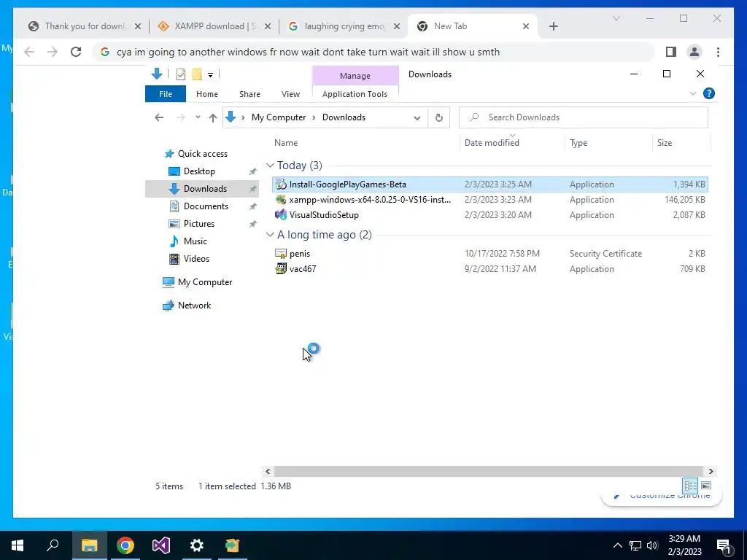Close the Thank you for downloading tab
This screenshot has width=747, height=560.
[138, 27]
